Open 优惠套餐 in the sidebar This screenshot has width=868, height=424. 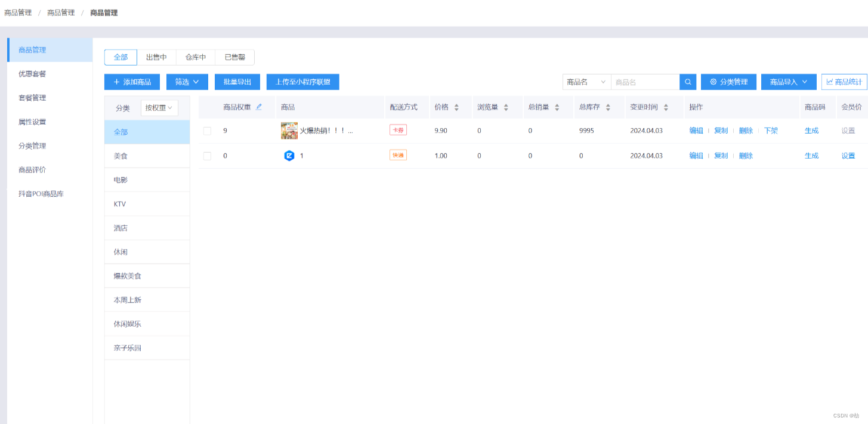click(x=50, y=74)
